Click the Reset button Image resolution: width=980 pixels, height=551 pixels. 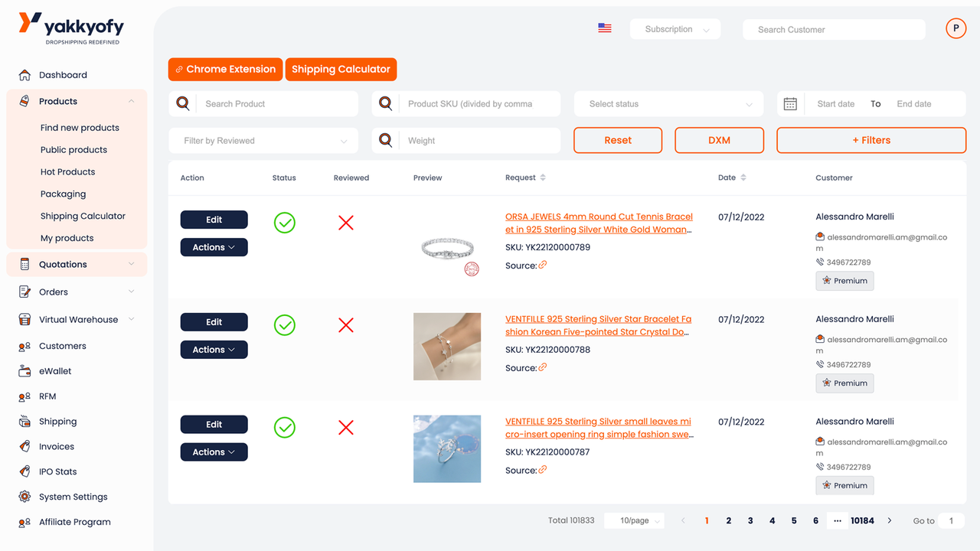click(618, 140)
